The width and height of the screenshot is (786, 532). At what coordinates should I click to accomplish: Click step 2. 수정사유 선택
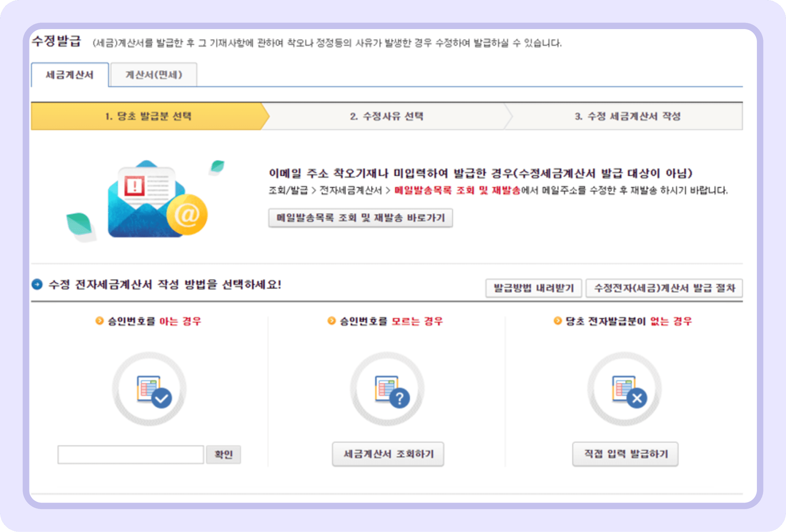[x=388, y=117]
